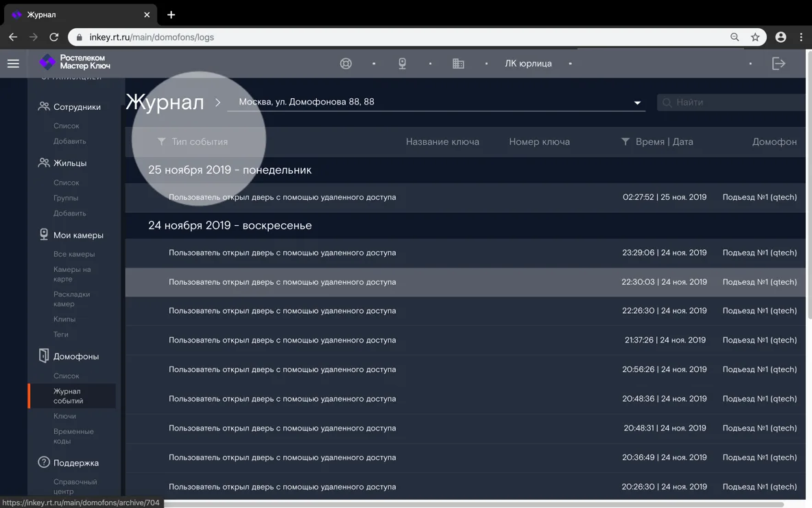Open the support lifebuoy icon in header
The width and height of the screenshot is (812, 508).
(346, 63)
